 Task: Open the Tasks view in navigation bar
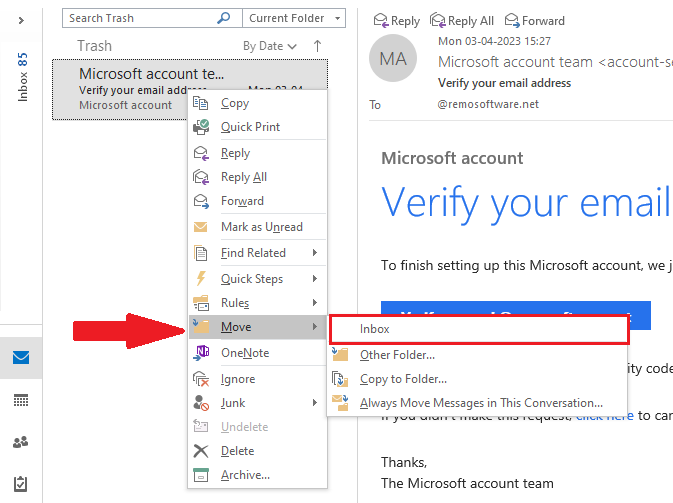(x=21, y=484)
